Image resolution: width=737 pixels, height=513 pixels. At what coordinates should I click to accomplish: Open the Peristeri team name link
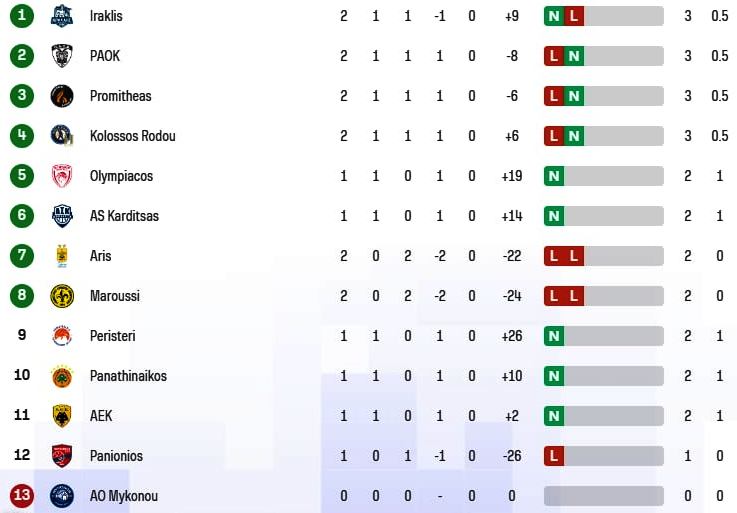112,336
